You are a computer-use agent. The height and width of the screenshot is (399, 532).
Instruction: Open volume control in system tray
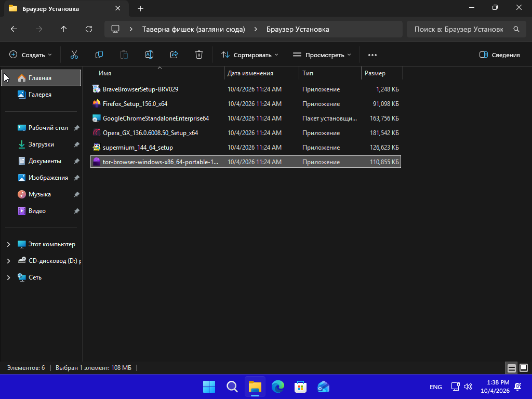click(468, 387)
